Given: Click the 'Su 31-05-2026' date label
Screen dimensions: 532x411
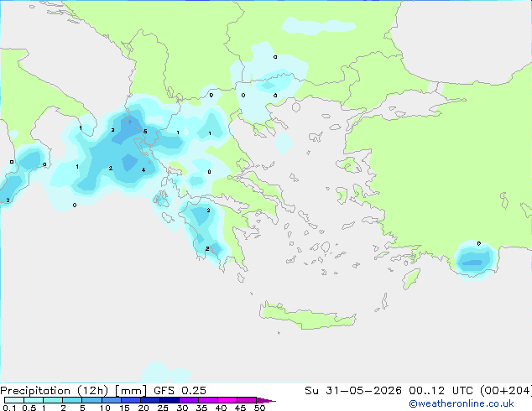Looking at the screenshot, I should click(x=353, y=391).
